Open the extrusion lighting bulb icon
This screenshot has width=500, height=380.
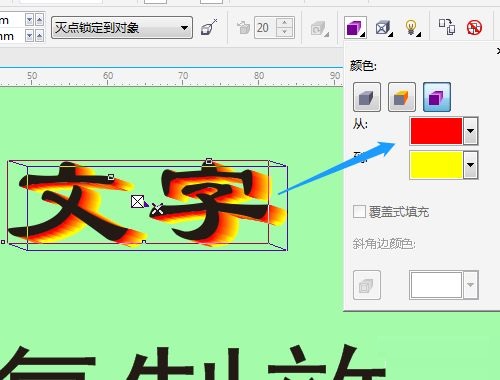pyautogui.click(x=412, y=28)
